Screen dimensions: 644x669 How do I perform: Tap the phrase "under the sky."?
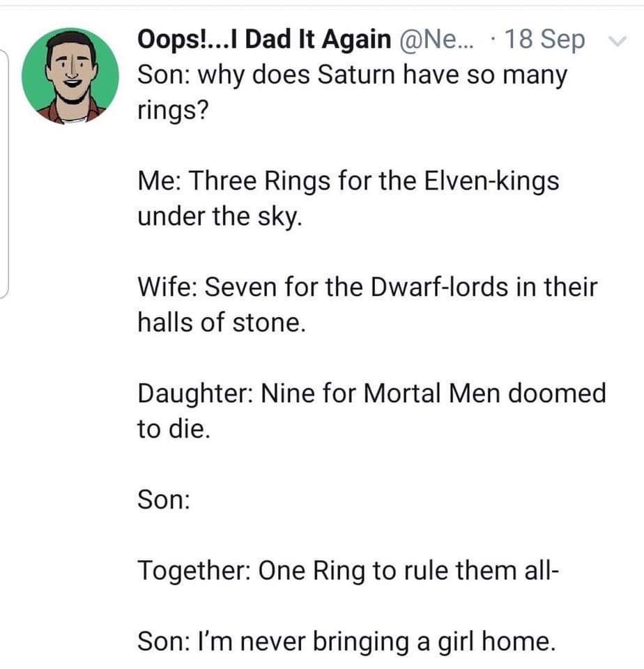[220, 217]
